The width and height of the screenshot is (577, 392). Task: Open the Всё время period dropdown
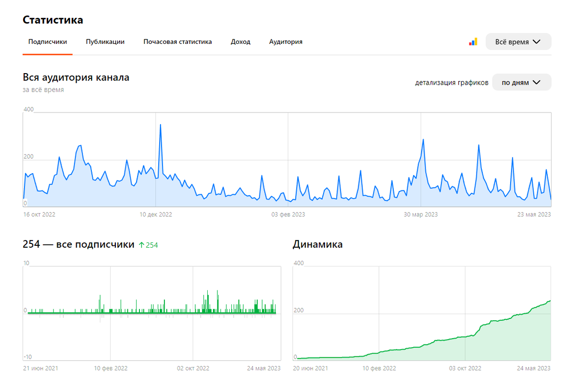(x=518, y=41)
